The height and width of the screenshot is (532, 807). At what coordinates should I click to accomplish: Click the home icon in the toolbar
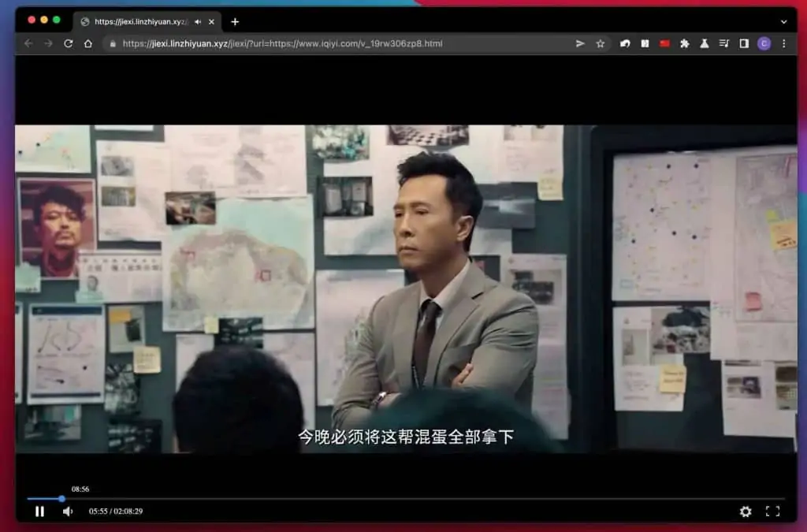[89, 43]
